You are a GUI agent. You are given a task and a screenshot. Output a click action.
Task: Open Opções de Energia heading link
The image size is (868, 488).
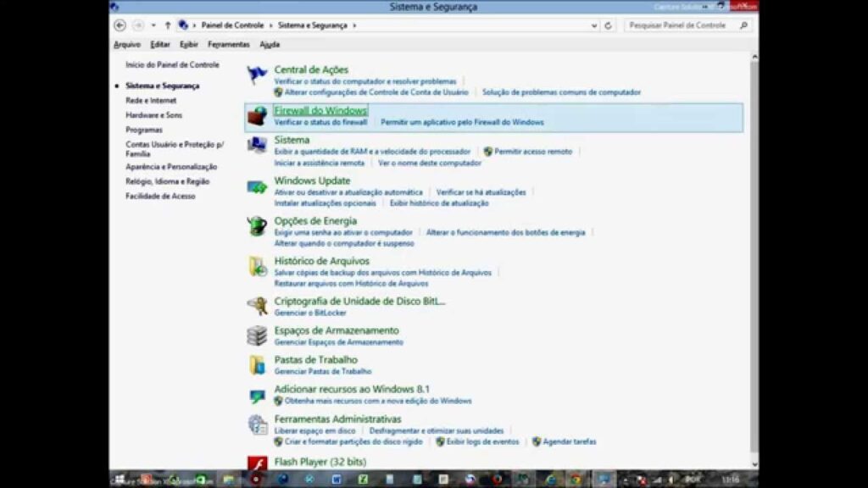click(x=315, y=221)
